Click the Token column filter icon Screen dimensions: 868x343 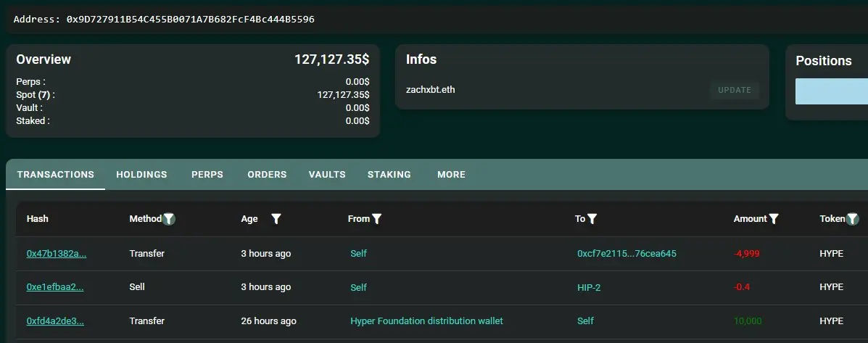coord(853,218)
